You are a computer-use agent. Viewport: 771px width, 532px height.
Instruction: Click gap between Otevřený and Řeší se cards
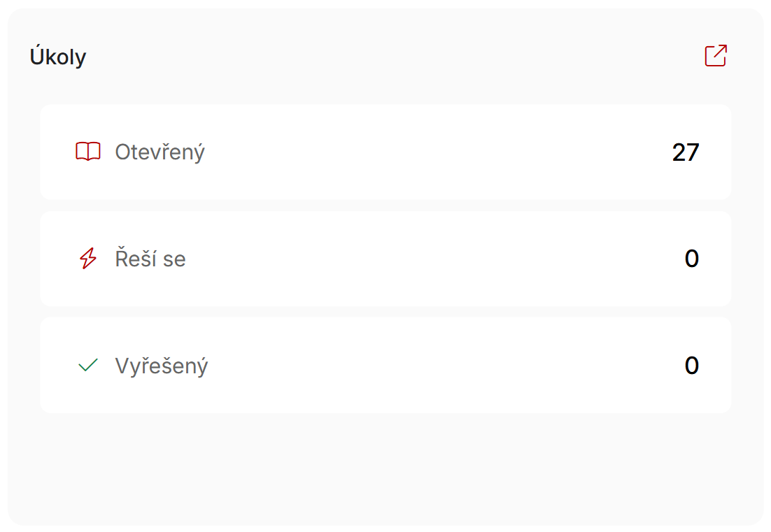[x=385, y=206]
